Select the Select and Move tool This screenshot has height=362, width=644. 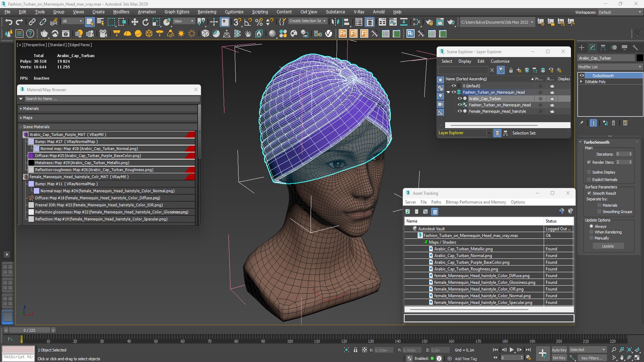click(x=135, y=22)
